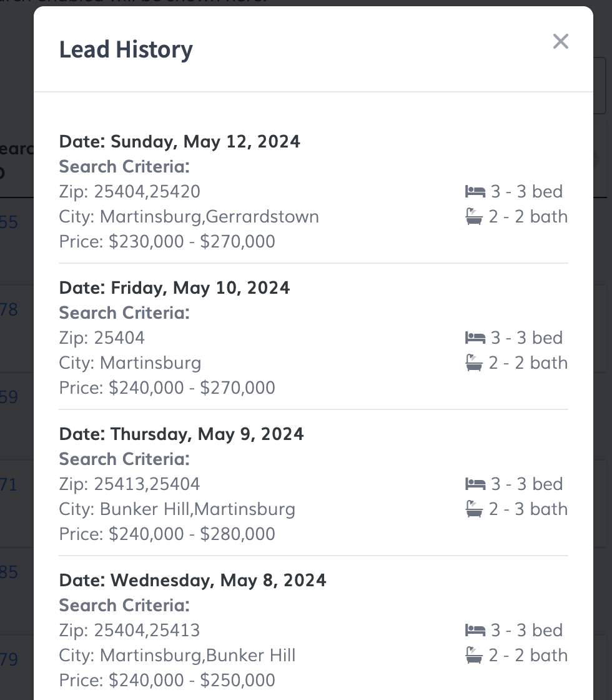Select the Thursday, May 9, 2024 date heading
This screenshot has width=612, height=700.
[x=182, y=434]
